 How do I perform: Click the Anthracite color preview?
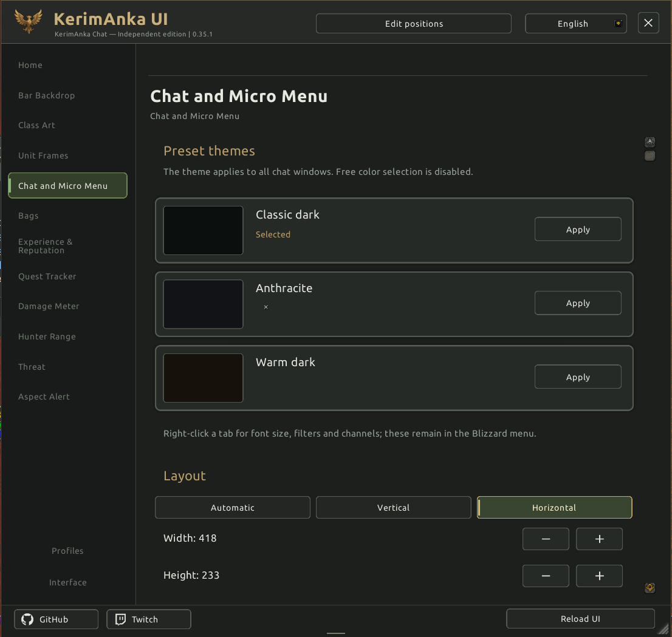(x=203, y=304)
